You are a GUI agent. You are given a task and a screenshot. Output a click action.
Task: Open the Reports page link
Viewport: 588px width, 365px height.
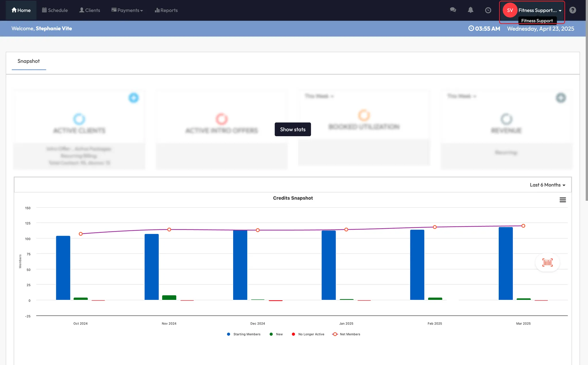click(166, 10)
